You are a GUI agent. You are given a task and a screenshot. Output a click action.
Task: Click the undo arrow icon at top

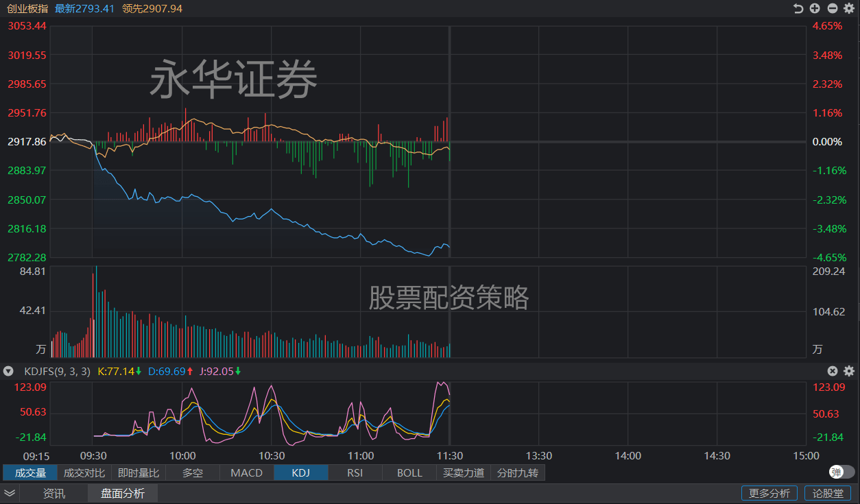point(798,8)
